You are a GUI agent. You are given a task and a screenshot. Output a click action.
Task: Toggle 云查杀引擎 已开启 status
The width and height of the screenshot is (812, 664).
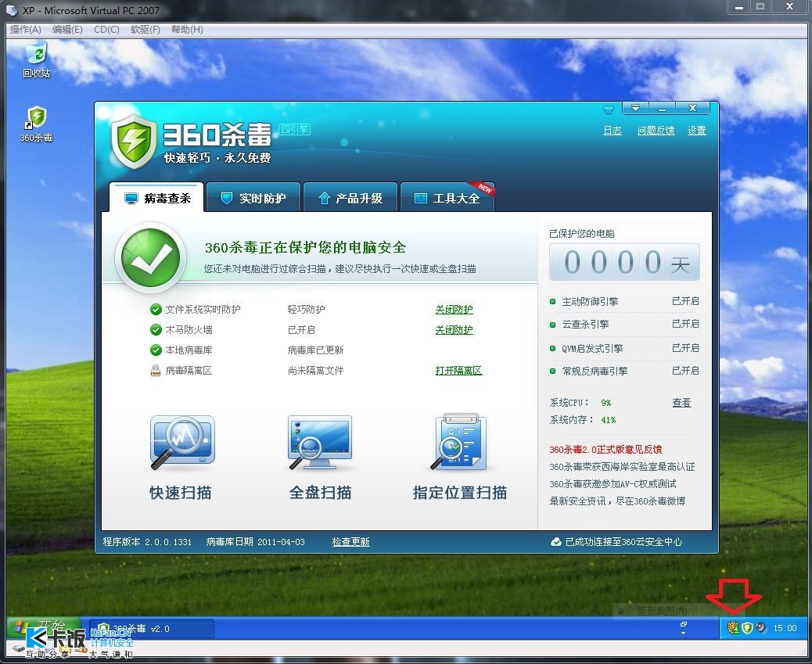pos(685,324)
